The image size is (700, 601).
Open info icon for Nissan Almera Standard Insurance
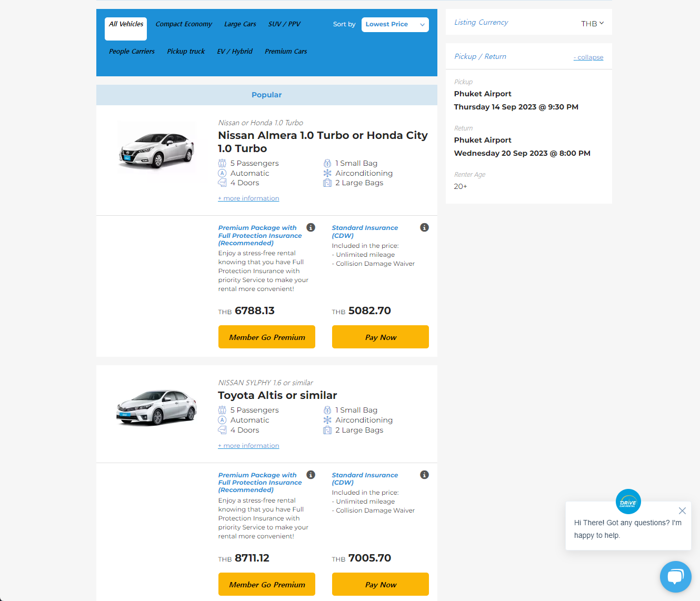[x=424, y=227]
